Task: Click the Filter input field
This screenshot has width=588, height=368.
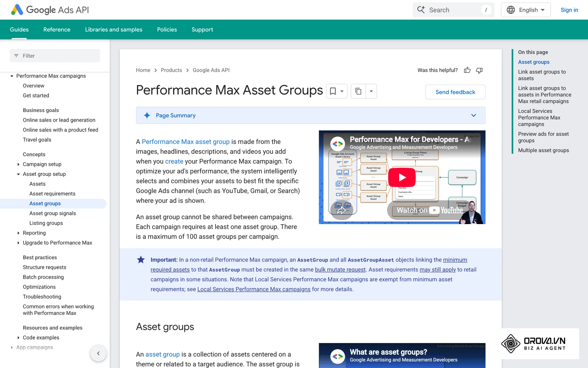Action: 55,56
